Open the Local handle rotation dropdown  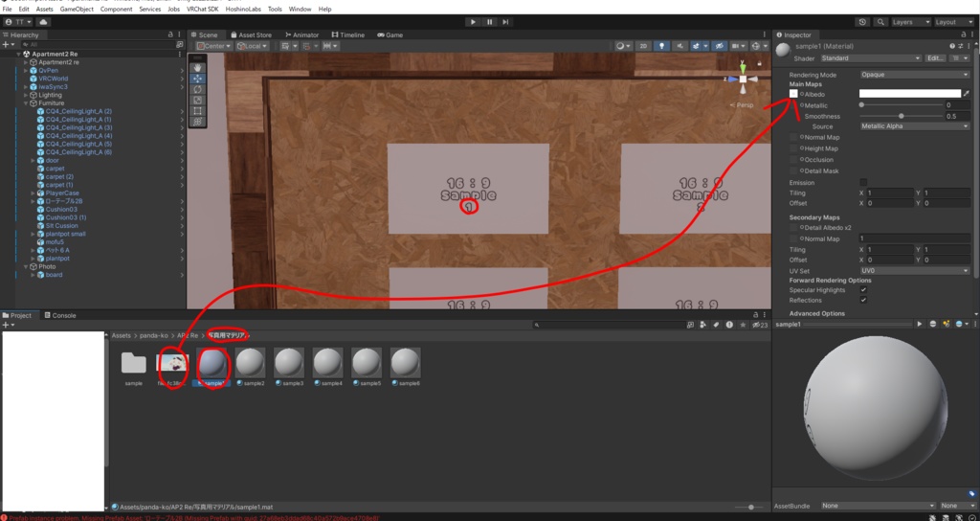[x=253, y=46]
